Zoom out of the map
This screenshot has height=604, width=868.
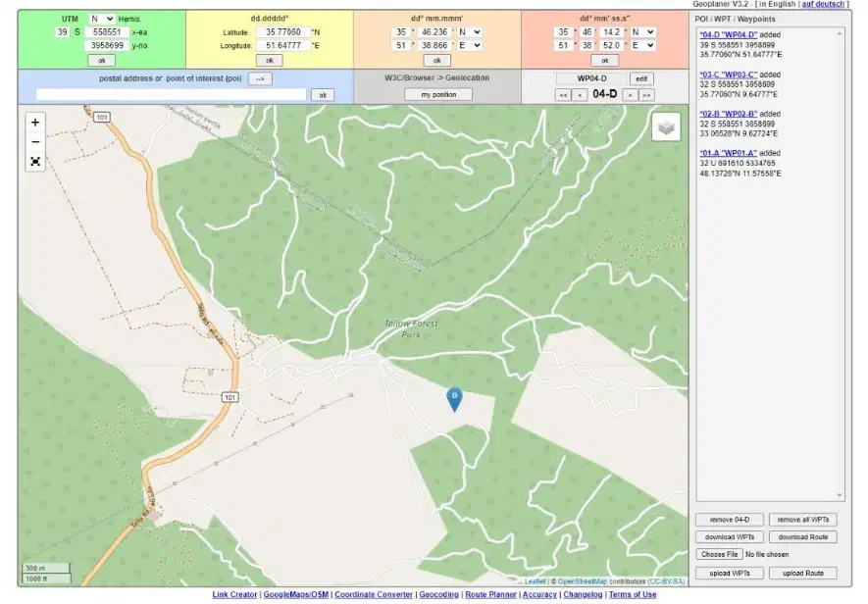(35, 142)
